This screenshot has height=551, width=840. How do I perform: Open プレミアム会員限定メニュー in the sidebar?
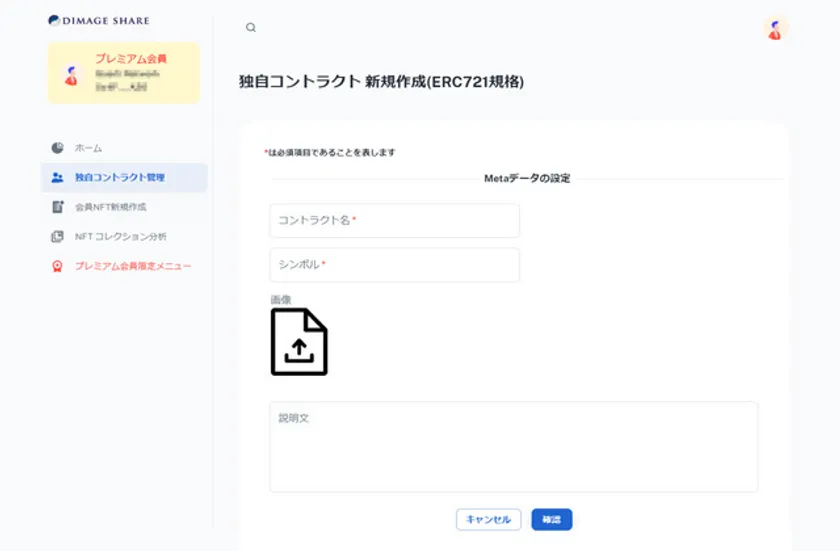(133, 266)
